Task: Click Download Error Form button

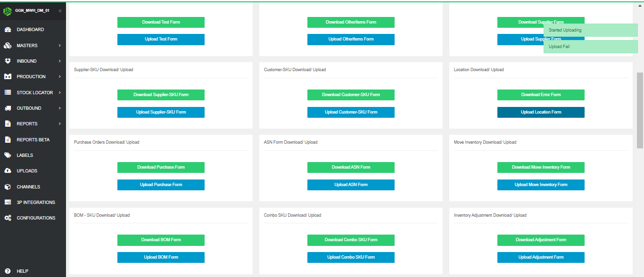Action: pos(541,95)
